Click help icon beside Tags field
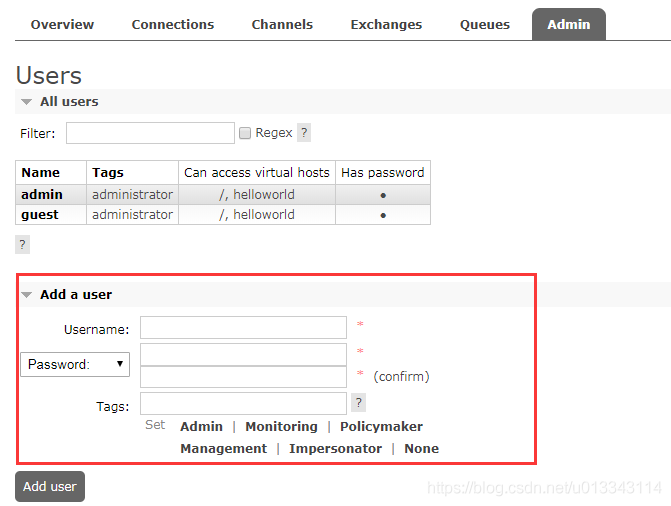 click(359, 403)
